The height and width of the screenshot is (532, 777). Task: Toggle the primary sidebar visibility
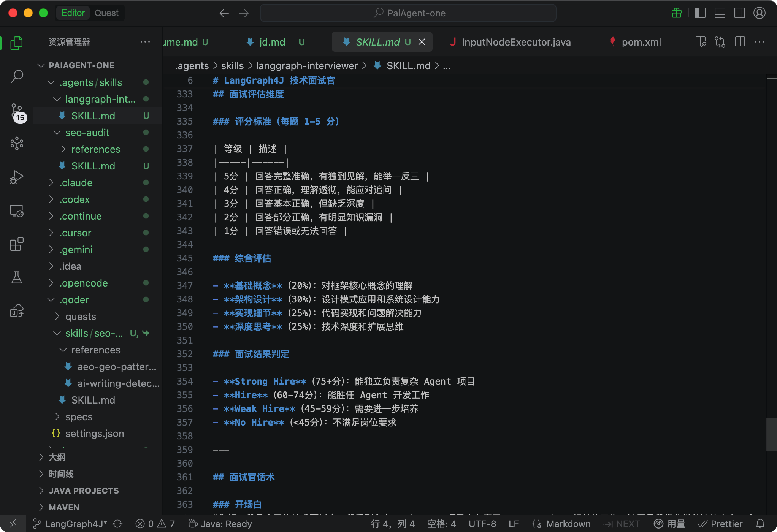[x=700, y=13]
